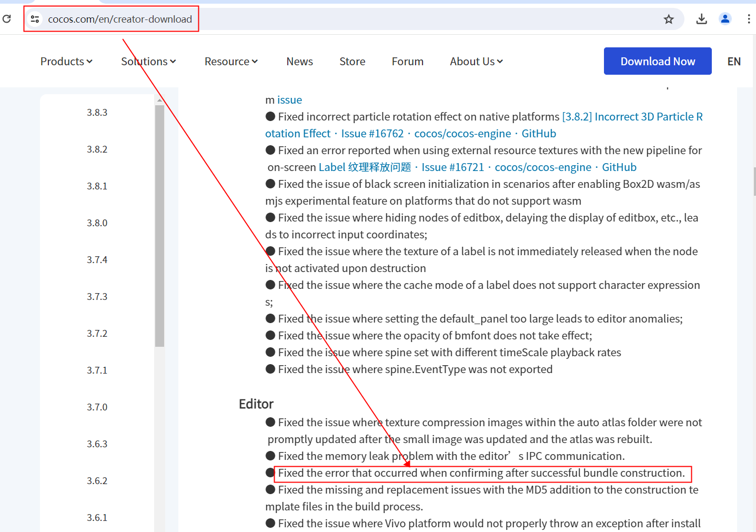Bookmark this page with the star icon

coord(669,19)
